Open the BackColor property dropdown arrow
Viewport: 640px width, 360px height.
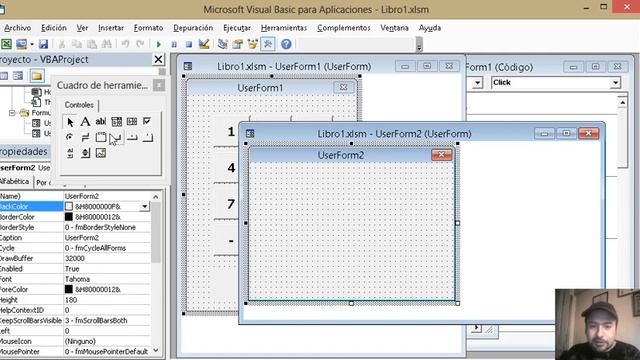144,207
